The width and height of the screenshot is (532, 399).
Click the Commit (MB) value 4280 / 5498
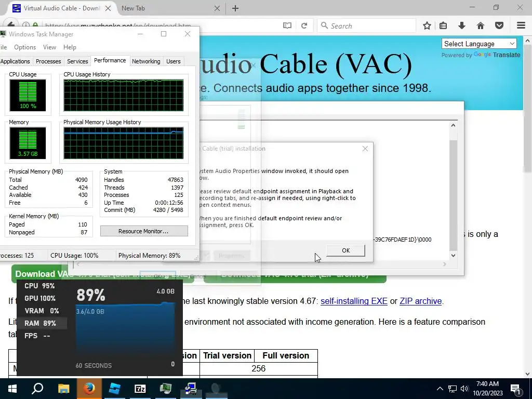168,210
